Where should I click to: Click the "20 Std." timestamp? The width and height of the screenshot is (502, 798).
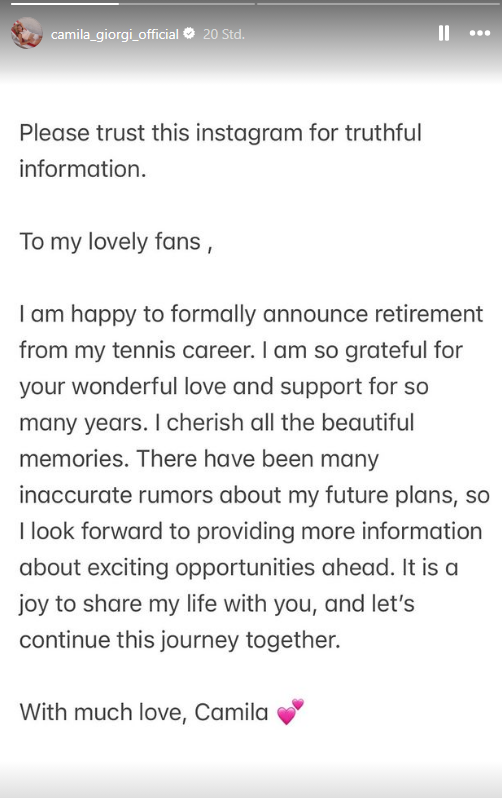[x=224, y=34]
